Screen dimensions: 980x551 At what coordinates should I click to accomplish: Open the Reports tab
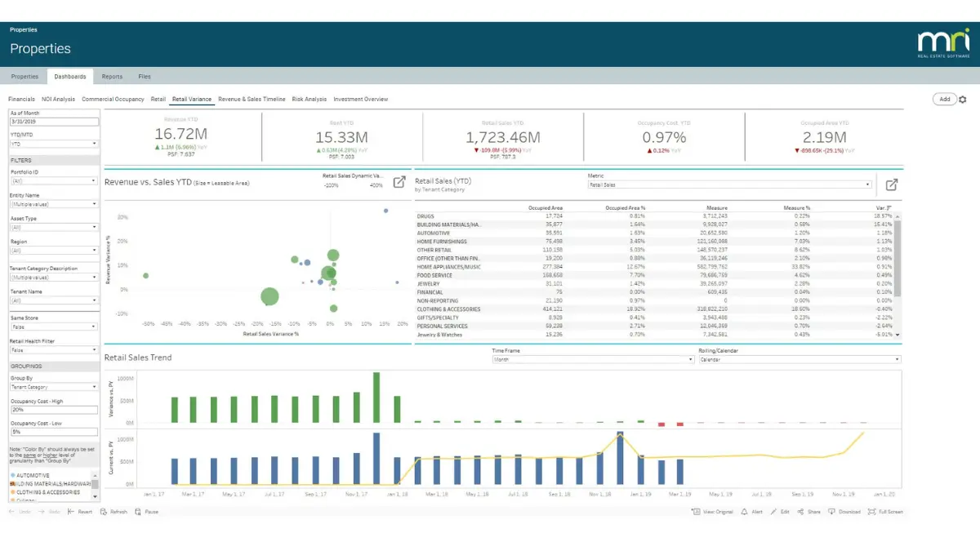[x=112, y=77]
